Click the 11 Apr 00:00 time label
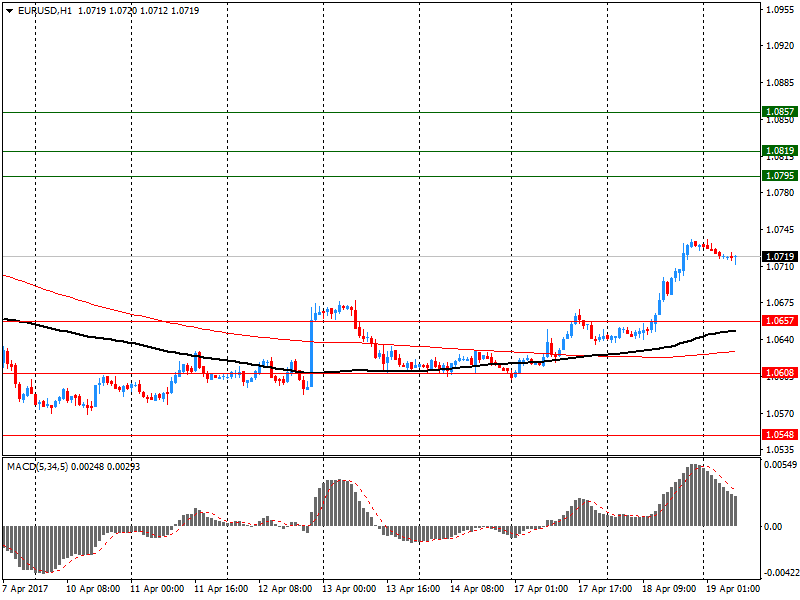 click(157, 589)
